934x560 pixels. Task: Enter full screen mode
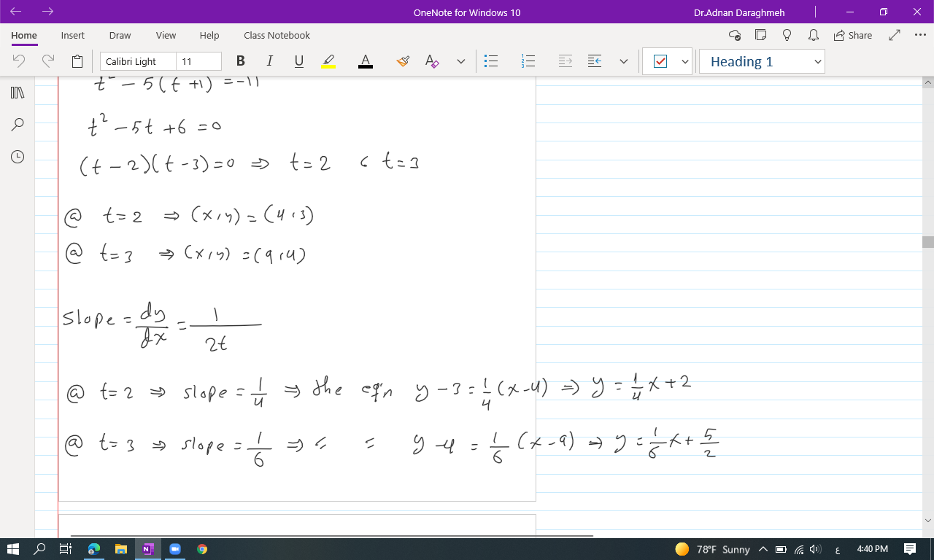(x=895, y=35)
